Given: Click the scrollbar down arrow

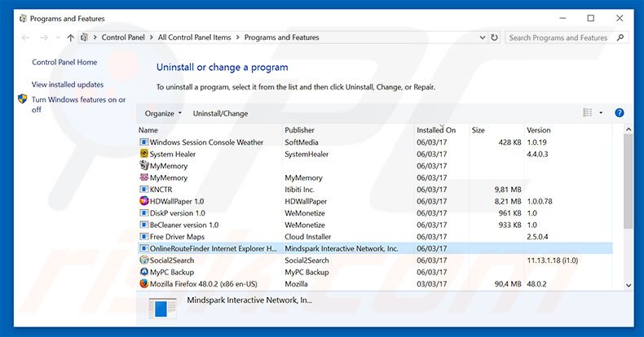Looking at the screenshot, I should [x=629, y=286].
